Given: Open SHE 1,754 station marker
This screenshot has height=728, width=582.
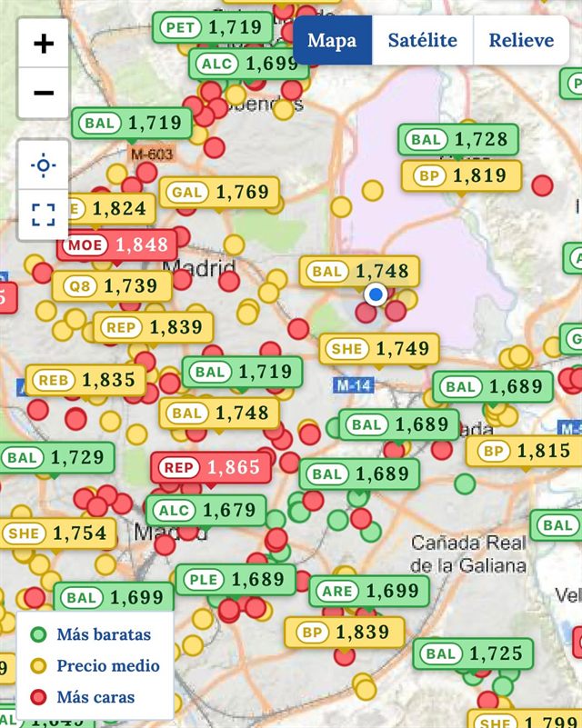Looking at the screenshot, I should 57,533.
